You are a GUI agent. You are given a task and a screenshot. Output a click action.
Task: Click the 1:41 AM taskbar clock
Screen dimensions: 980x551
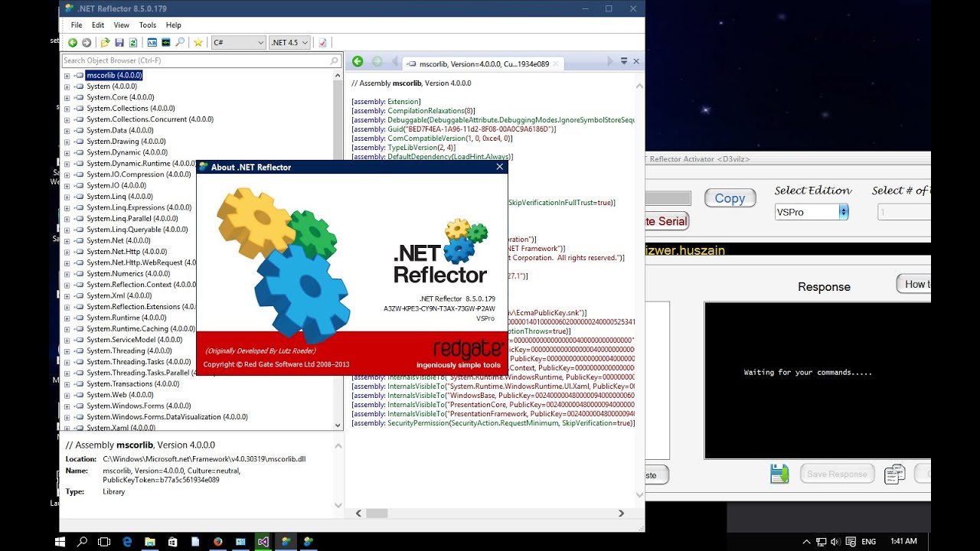(x=903, y=541)
